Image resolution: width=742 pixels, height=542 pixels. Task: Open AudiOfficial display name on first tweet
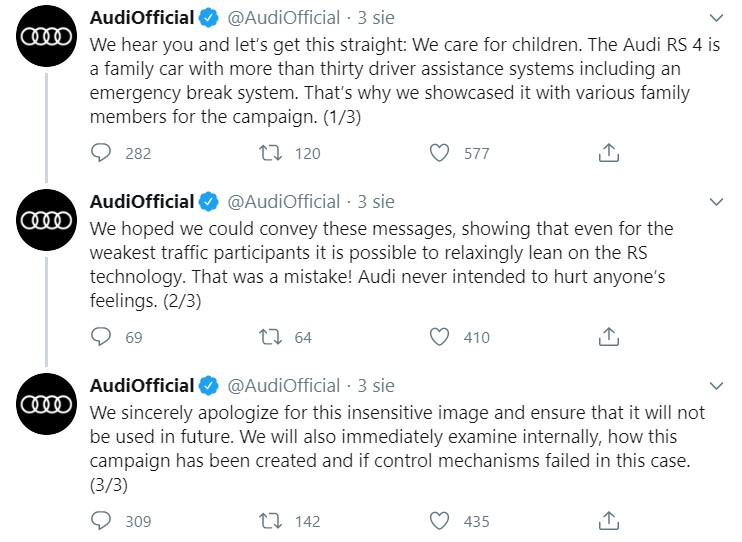[x=142, y=18]
